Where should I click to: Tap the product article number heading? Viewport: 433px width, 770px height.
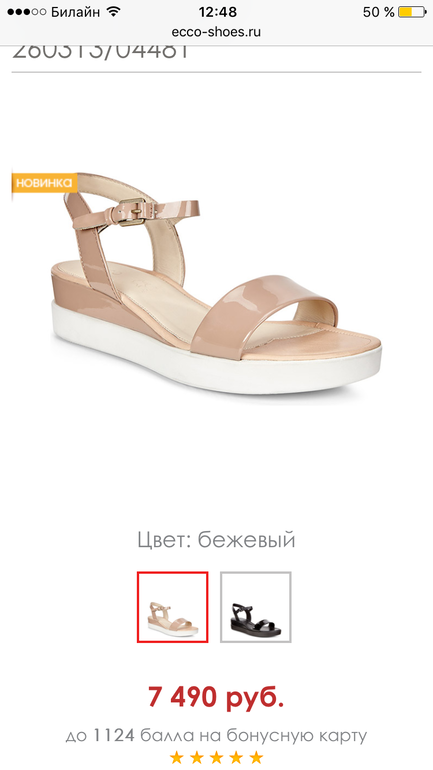pos(101,53)
